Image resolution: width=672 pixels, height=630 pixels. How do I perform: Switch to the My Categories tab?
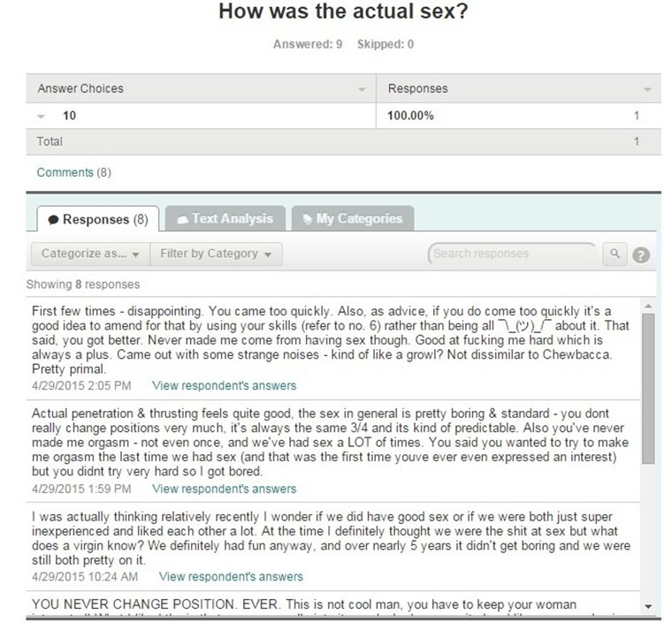[352, 218]
